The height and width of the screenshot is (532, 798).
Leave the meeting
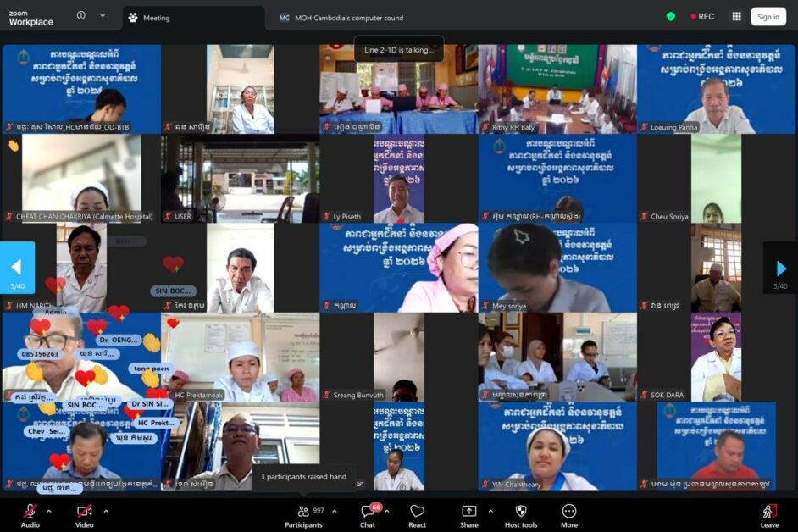tap(769, 512)
